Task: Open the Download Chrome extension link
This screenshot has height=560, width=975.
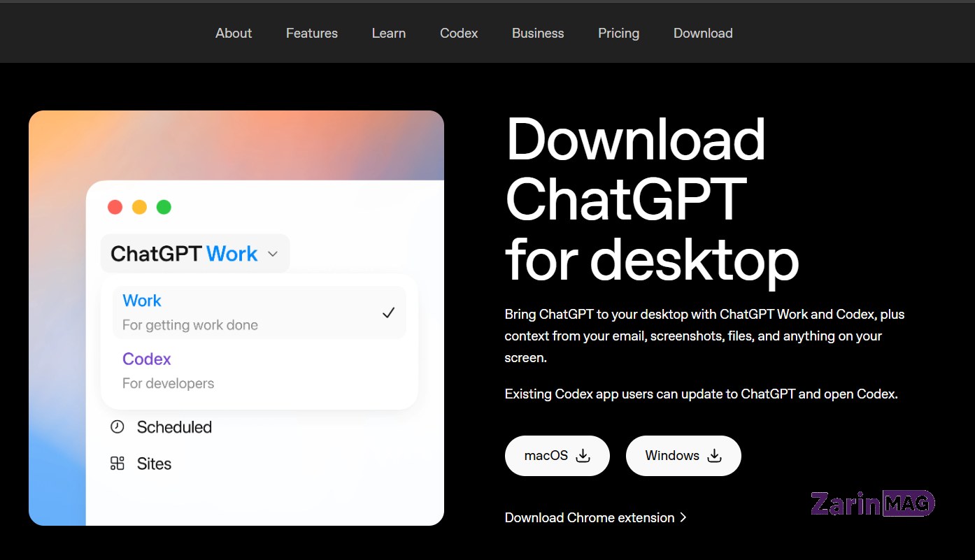Action: 595,517
